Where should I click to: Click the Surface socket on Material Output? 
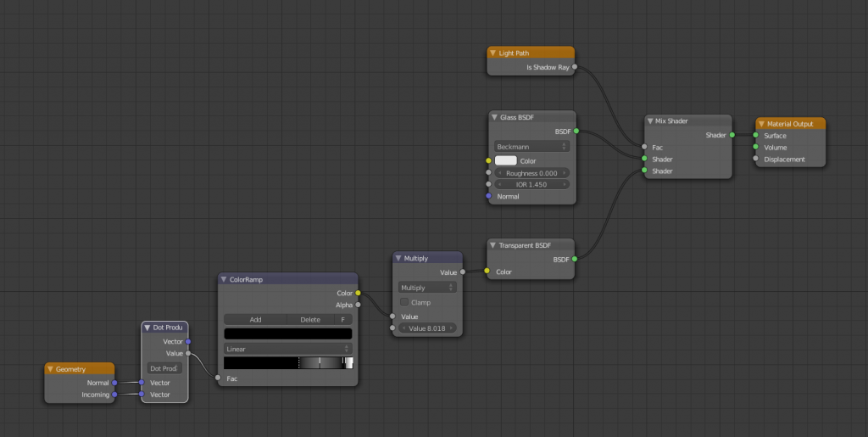tap(755, 135)
